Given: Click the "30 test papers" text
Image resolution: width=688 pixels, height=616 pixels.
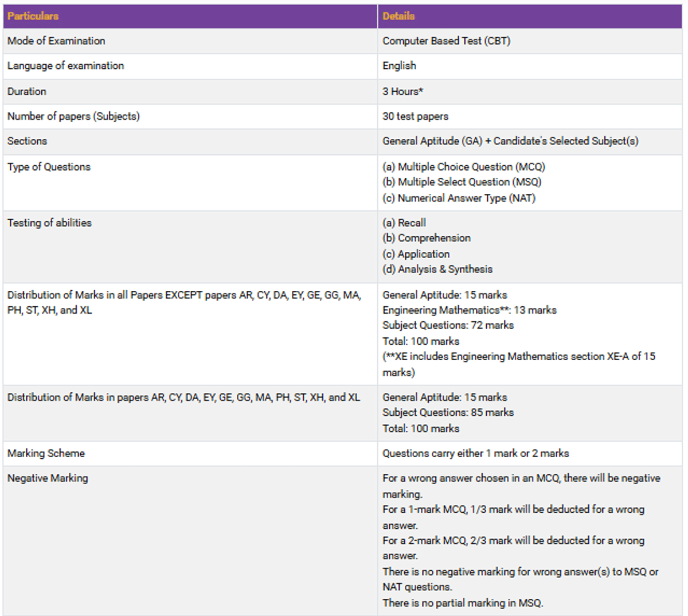Looking at the screenshot, I should (415, 116).
